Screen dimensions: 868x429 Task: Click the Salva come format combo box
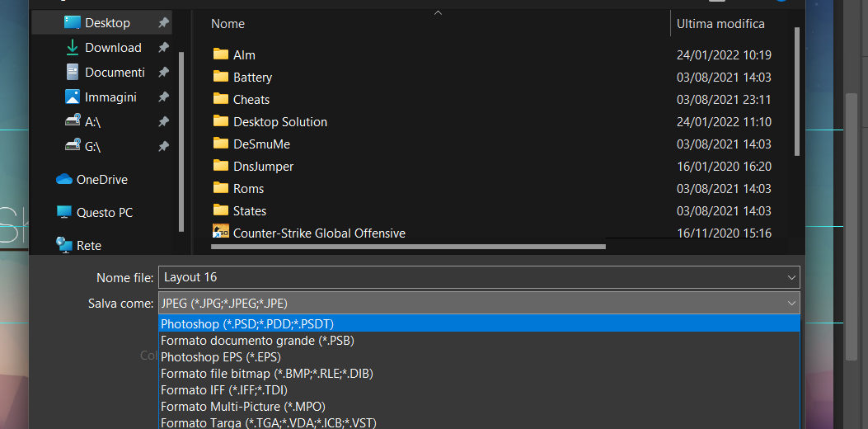(x=479, y=303)
